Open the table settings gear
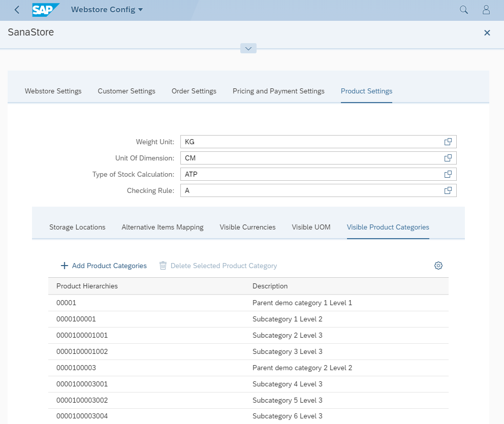The height and width of the screenshot is (424, 504). (438, 265)
